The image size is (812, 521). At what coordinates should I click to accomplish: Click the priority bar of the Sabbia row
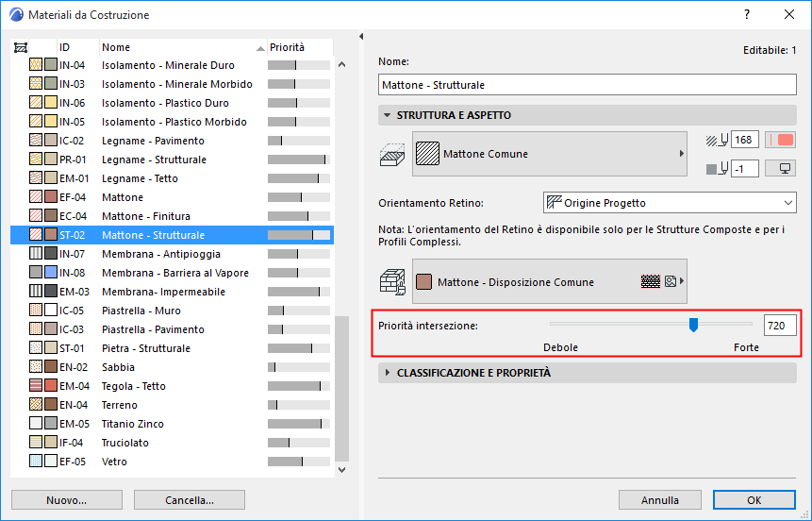[299, 367]
